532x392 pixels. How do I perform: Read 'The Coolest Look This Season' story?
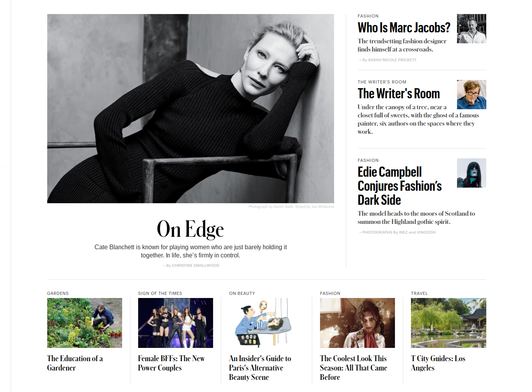click(x=354, y=368)
